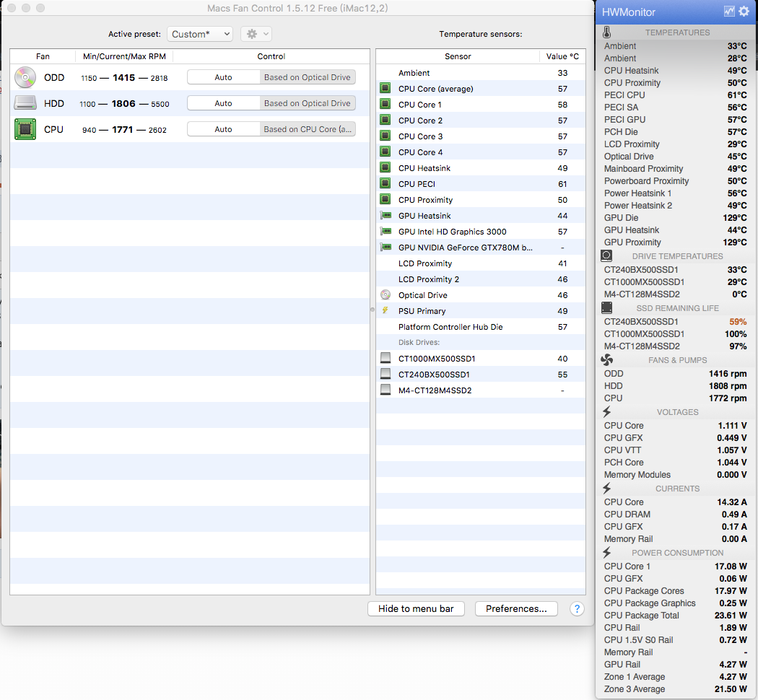Set ODD fan to Based on Optical Drive
Screen dimensions: 758x700
point(308,77)
